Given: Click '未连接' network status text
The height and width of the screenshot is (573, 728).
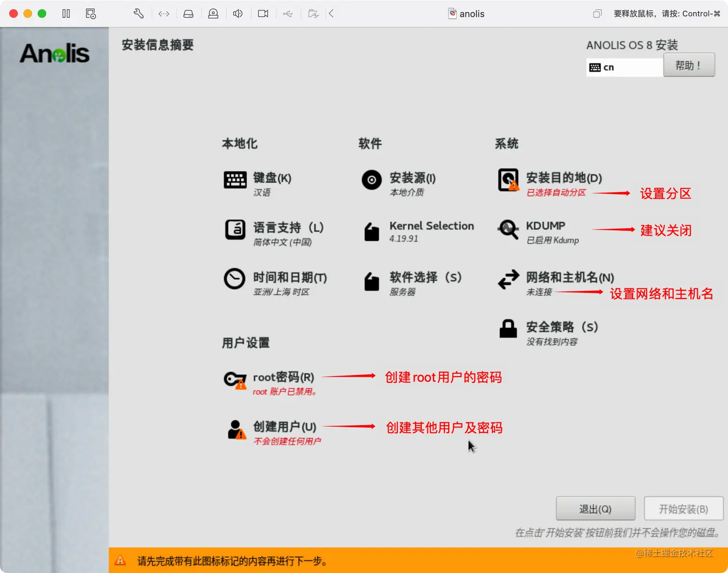Looking at the screenshot, I should (x=539, y=292).
